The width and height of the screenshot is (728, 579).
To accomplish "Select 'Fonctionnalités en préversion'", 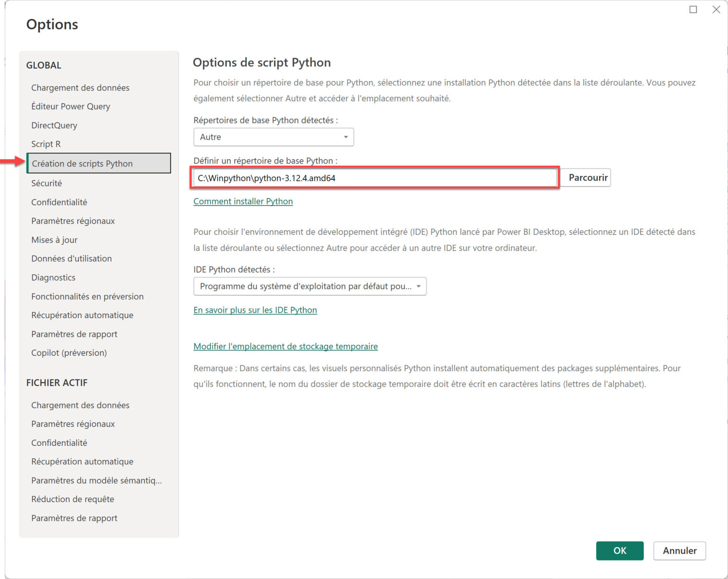I will [87, 296].
